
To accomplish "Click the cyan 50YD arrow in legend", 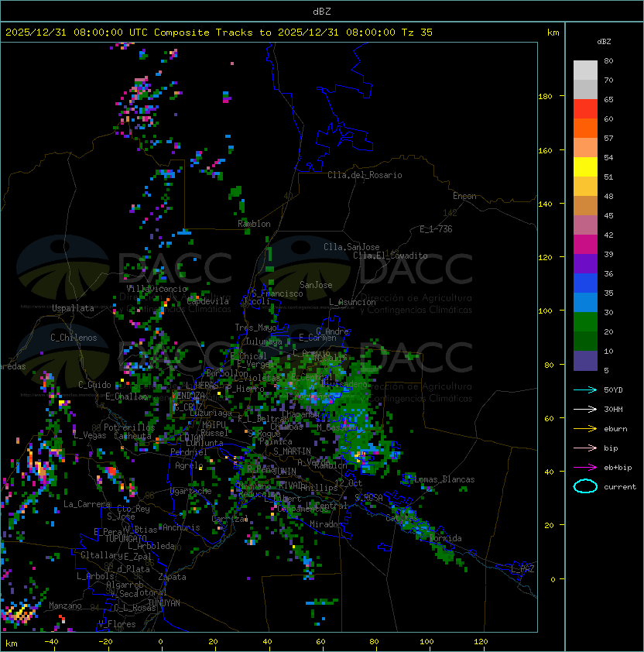I will pos(585,389).
